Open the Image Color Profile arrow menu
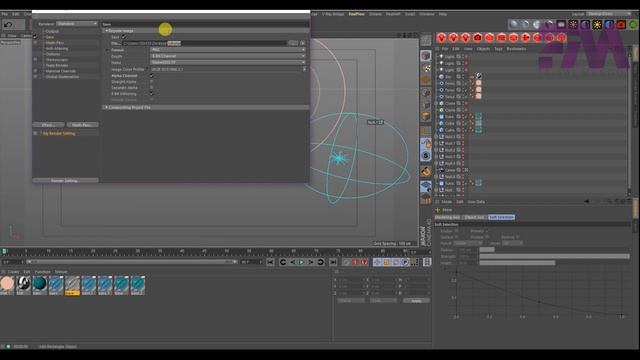This screenshot has height=360, width=640. click(304, 69)
